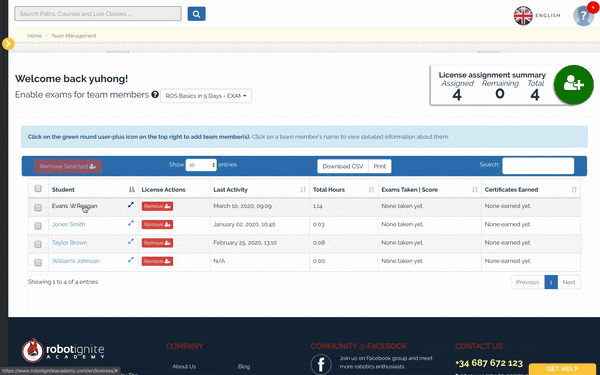Select page 1 in pagination
The width and height of the screenshot is (600, 375).
(x=551, y=282)
